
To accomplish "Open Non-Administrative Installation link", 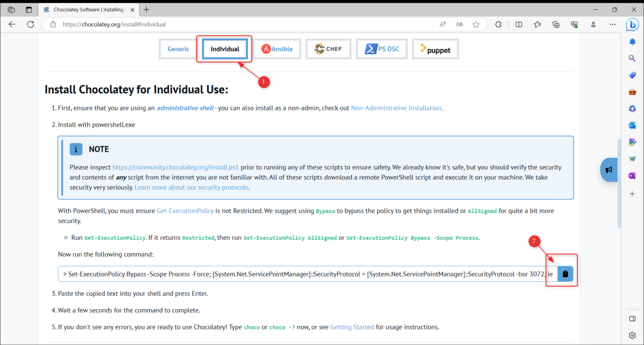I will point(396,108).
